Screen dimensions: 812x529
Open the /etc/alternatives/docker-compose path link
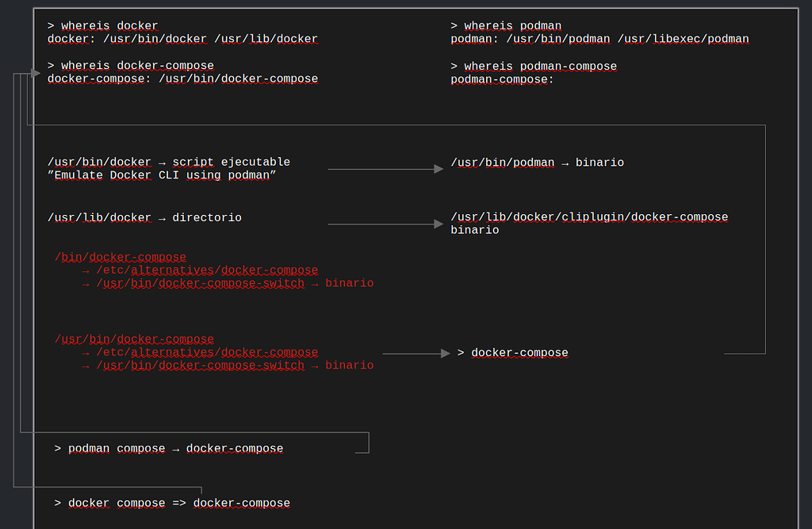pyautogui.click(x=206, y=270)
